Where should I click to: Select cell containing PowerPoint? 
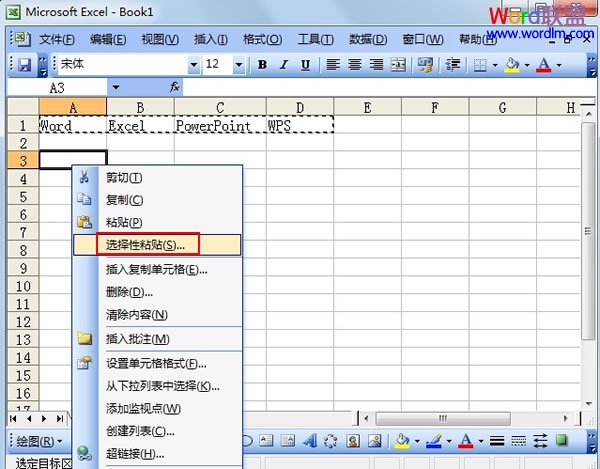(220, 125)
